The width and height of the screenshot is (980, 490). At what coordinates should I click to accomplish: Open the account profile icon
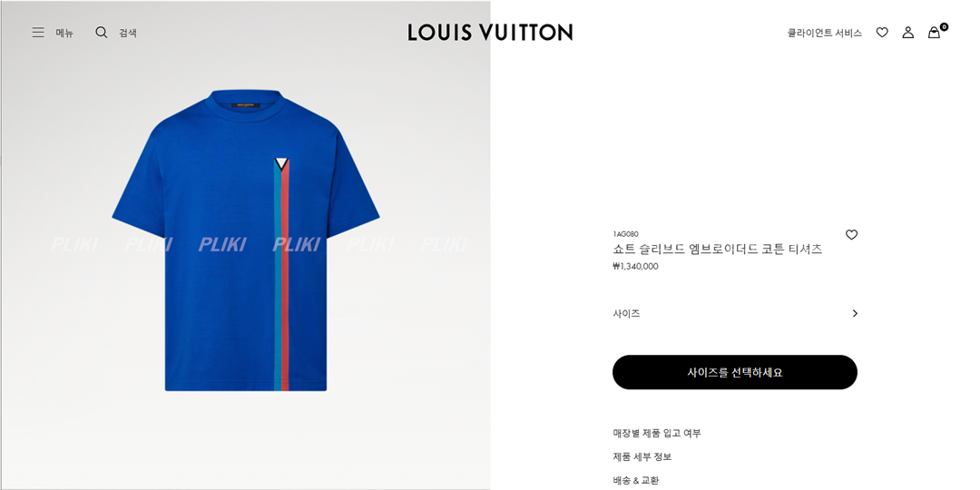click(908, 33)
